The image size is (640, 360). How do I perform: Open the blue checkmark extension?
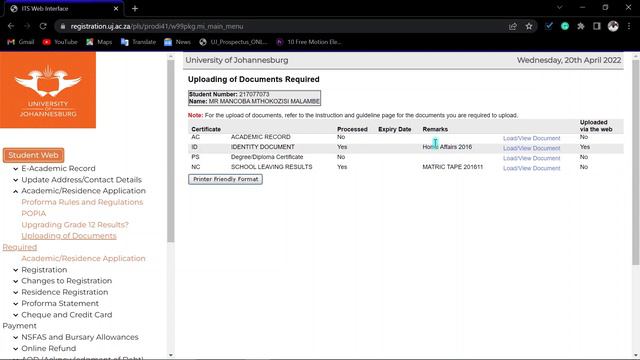click(x=549, y=26)
